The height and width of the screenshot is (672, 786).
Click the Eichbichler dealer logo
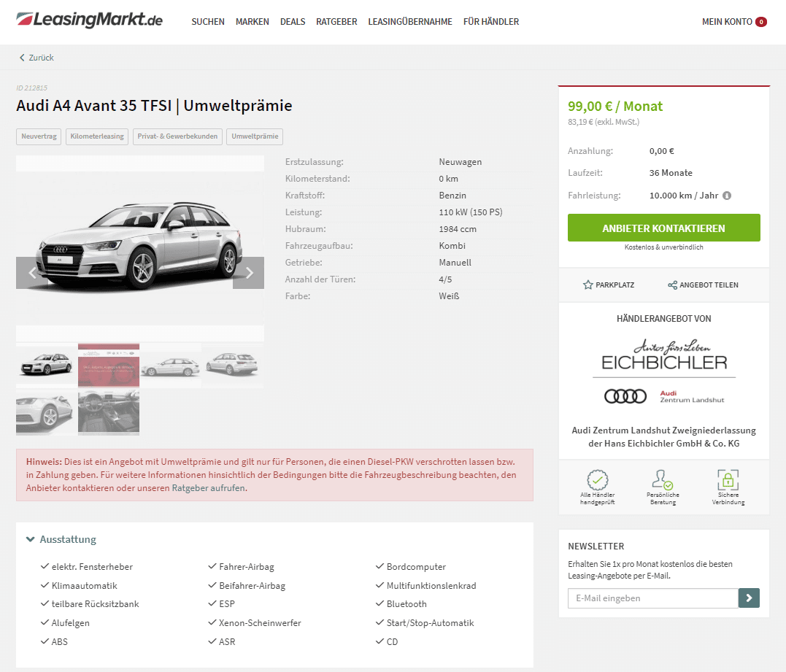coord(664,355)
